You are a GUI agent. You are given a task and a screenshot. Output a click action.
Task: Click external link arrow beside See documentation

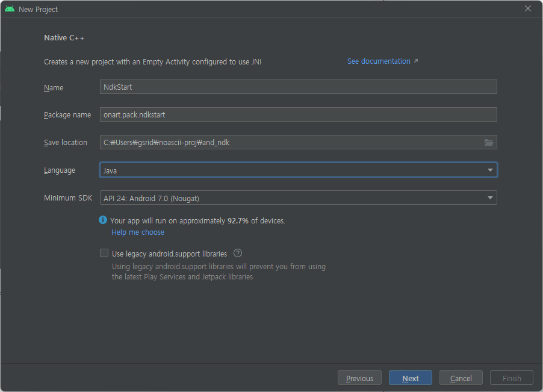(416, 61)
